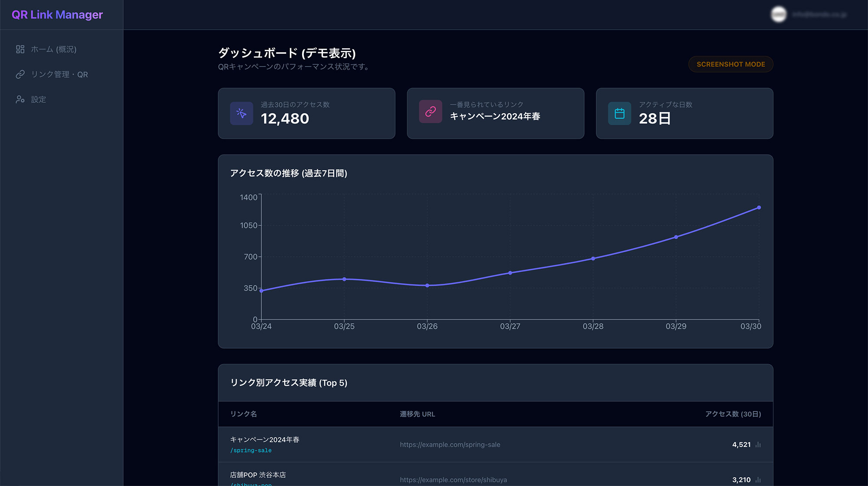
Task: Click the https://example.com/spring-sale URL
Action: (x=450, y=445)
